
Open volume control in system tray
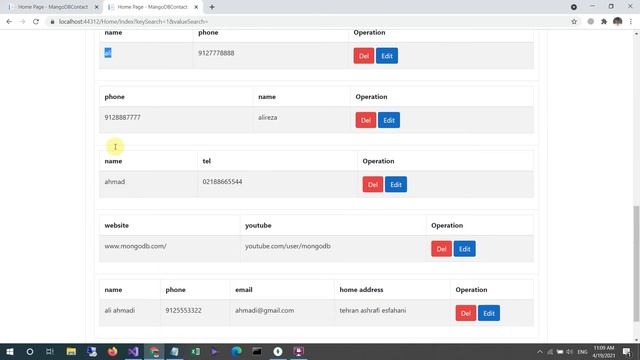pyautogui.click(x=570, y=352)
